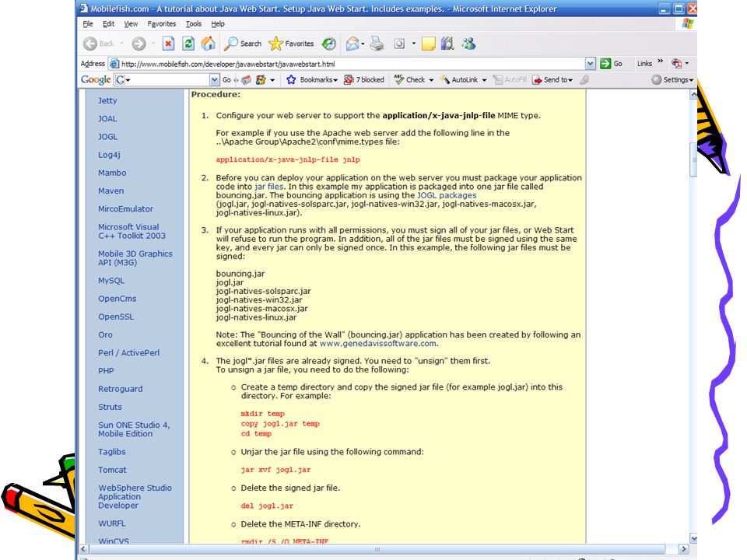Expand the Back button history arrow

(122, 44)
